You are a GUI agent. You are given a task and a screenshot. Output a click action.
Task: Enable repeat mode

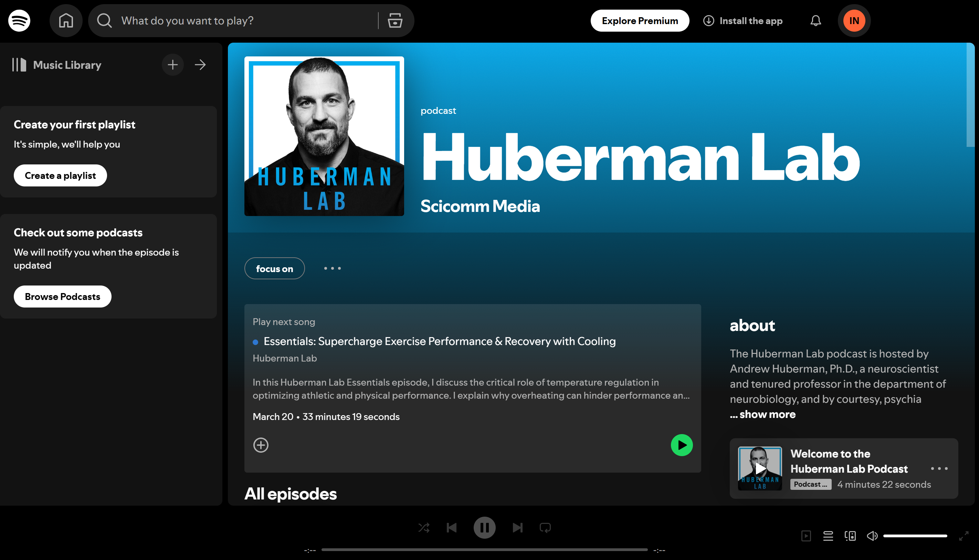click(545, 527)
